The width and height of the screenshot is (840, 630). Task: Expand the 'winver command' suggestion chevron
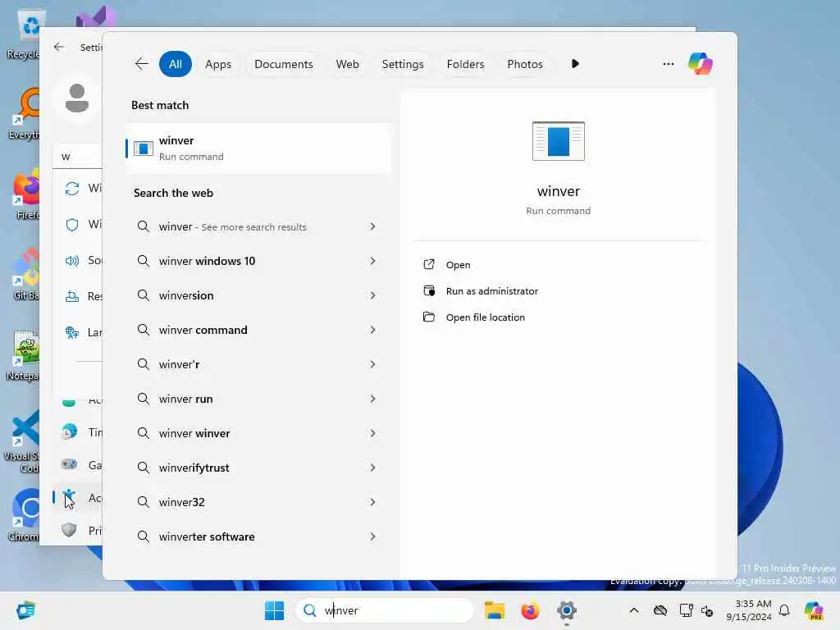(373, 330)
